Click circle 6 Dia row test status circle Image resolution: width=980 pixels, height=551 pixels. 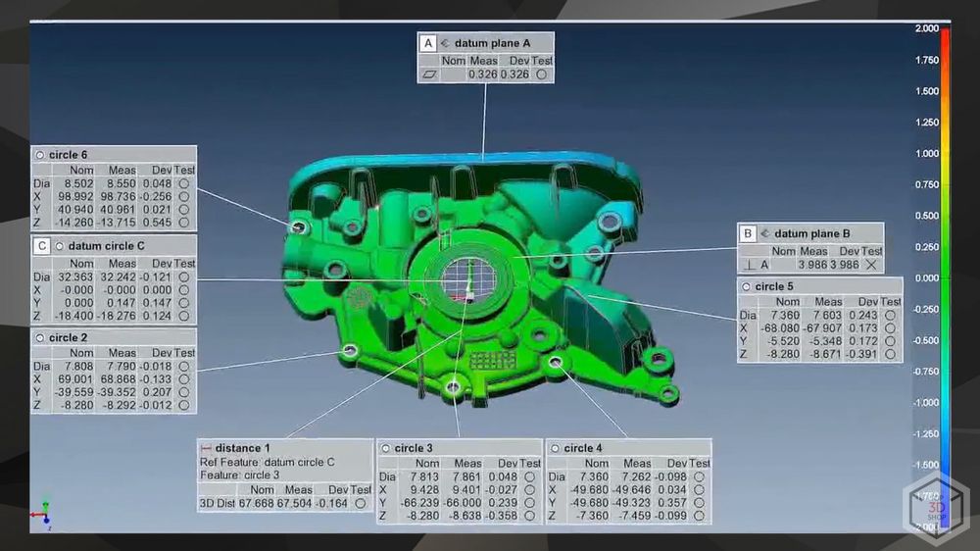pos(184,184)
